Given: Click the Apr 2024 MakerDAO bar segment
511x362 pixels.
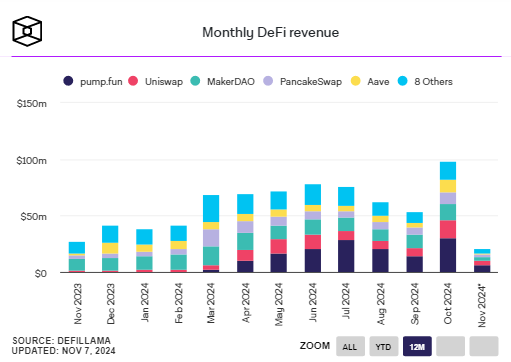Looking at the screenshot, I should [245, 241].
